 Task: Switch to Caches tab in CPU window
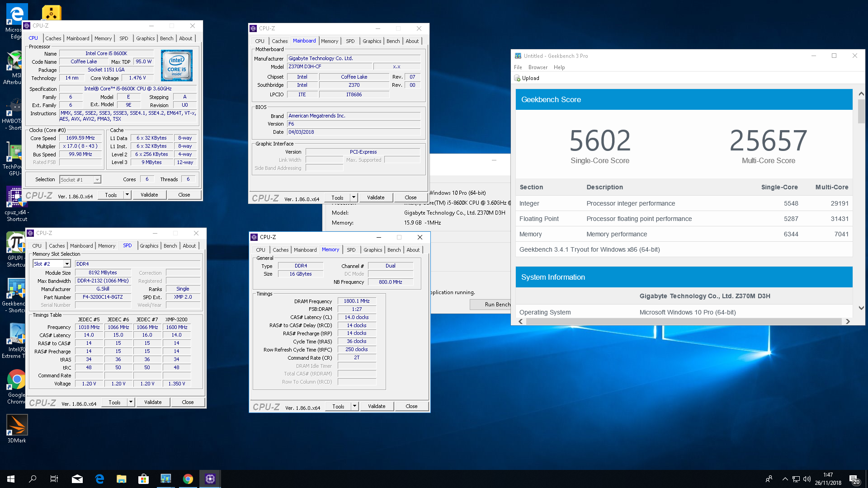click(53, 38)
